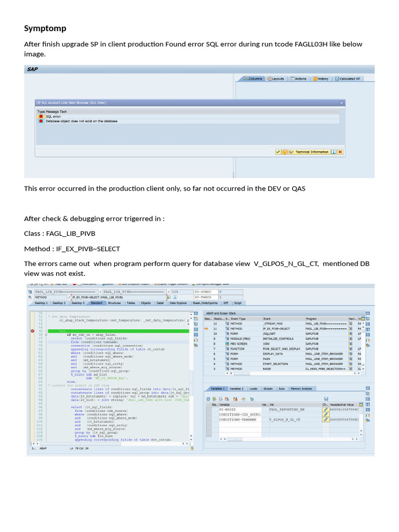Open the Desktop 2 debugger tab

coord(59,303)
